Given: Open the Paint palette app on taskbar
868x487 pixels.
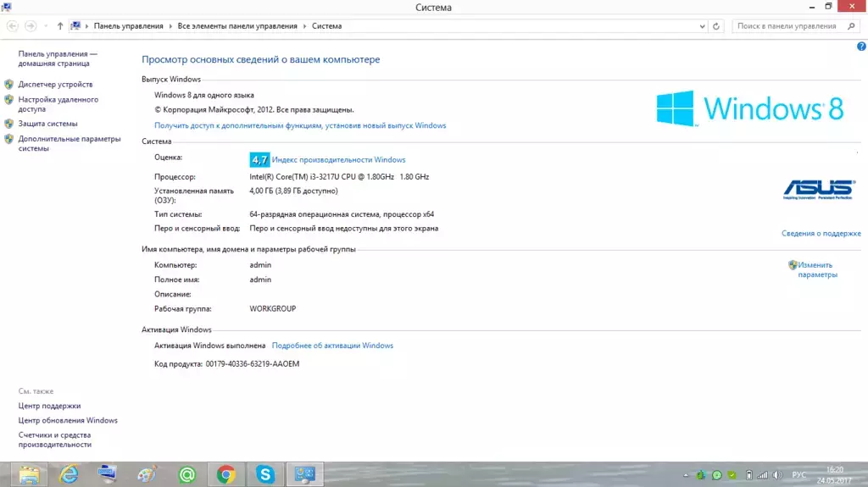Looking at the screenshot, I should (147, 475).
